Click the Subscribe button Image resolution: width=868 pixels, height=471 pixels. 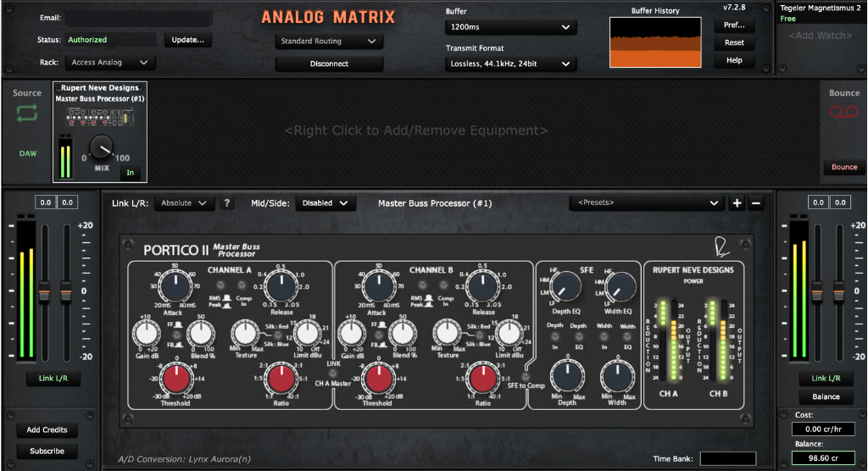tap(47, 451)
